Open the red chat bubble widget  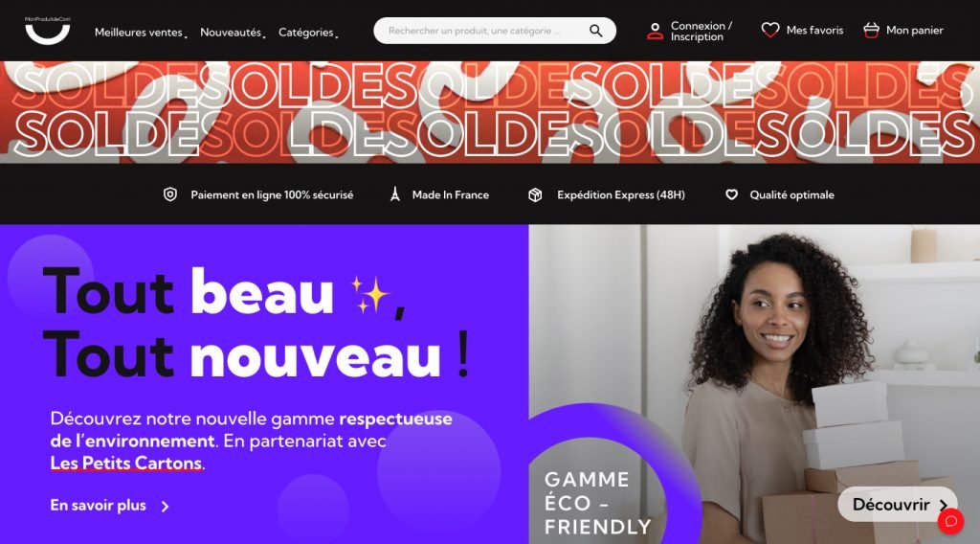pos(950,521)
